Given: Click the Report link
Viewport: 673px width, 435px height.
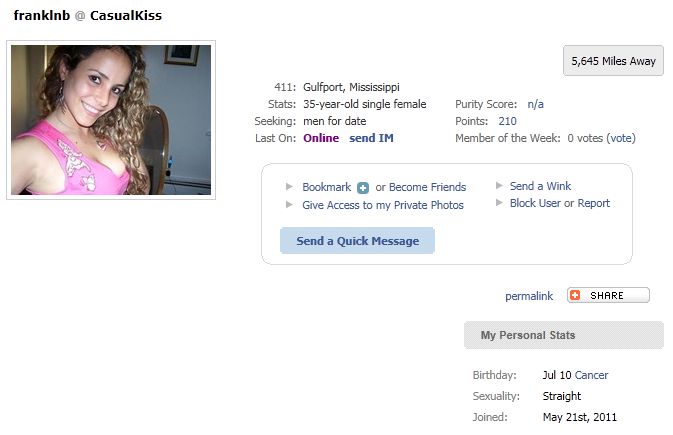Looking at the screenshot, I should [x=594, y=203].
